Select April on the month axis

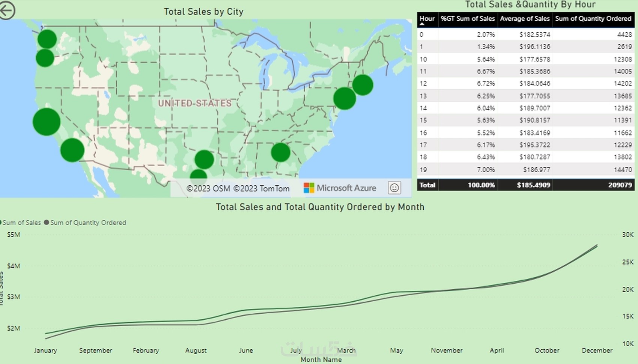tap(497, 350)
